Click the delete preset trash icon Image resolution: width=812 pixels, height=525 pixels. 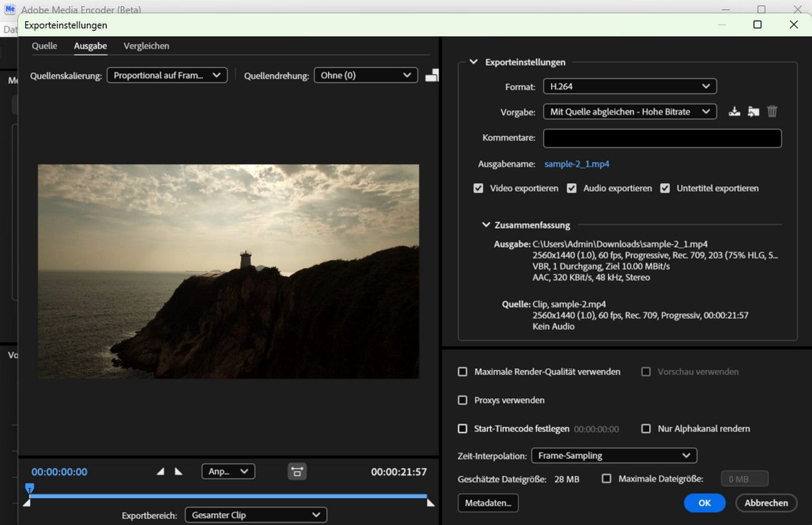tap(773, 112)
